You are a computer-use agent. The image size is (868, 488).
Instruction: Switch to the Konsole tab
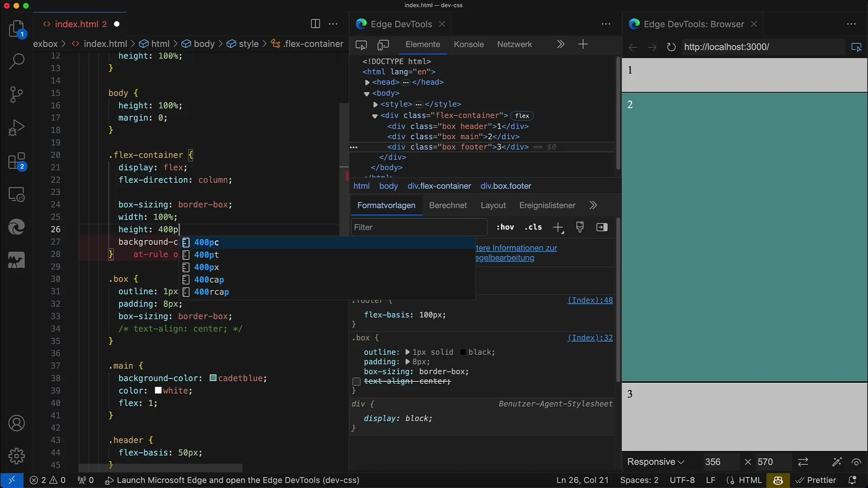click(x=469, y=44)
